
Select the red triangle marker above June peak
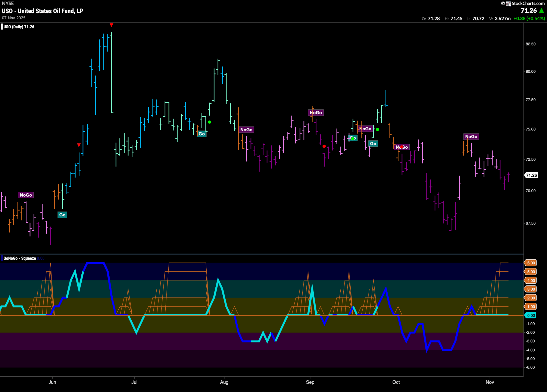click(x=111, y=25)
